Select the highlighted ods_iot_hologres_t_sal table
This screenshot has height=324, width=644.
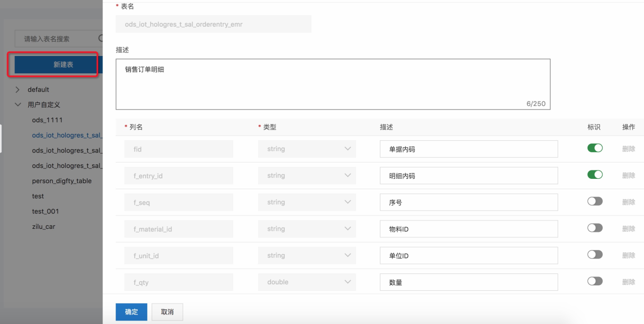tap(67, 135)
